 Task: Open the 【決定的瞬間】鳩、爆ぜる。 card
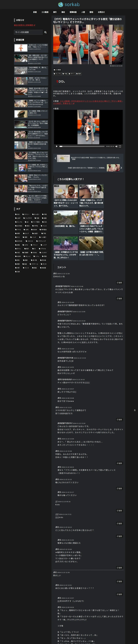tap(66, 222)
